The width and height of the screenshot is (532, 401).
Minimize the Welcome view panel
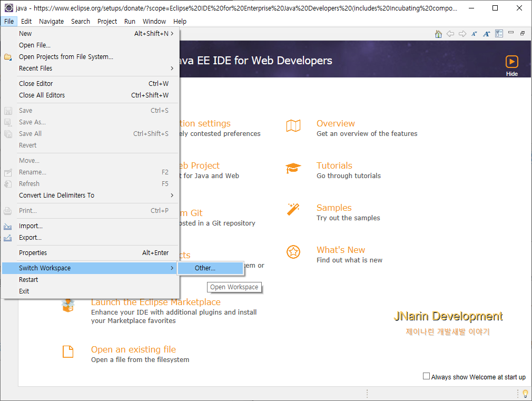coord(511,33)
